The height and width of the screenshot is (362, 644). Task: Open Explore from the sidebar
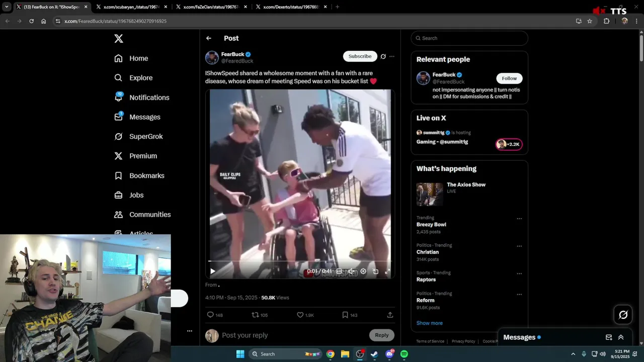(x=133, y=78)
